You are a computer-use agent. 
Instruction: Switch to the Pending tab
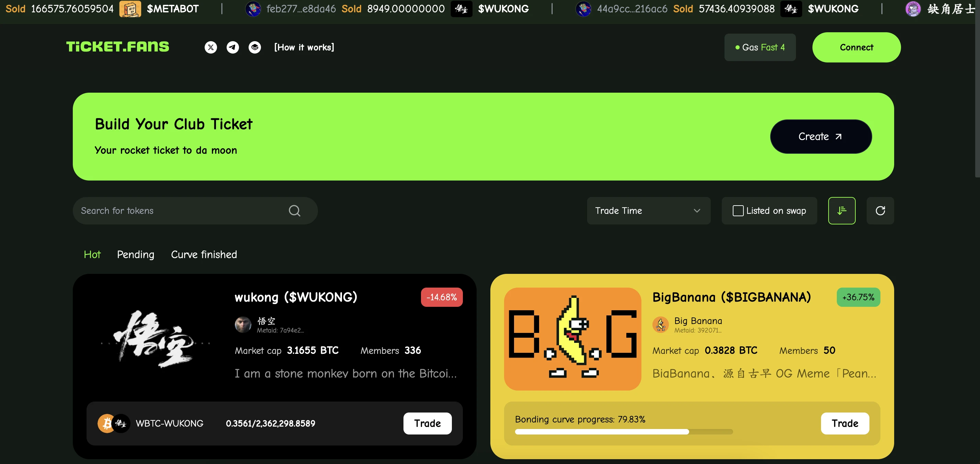135,254
